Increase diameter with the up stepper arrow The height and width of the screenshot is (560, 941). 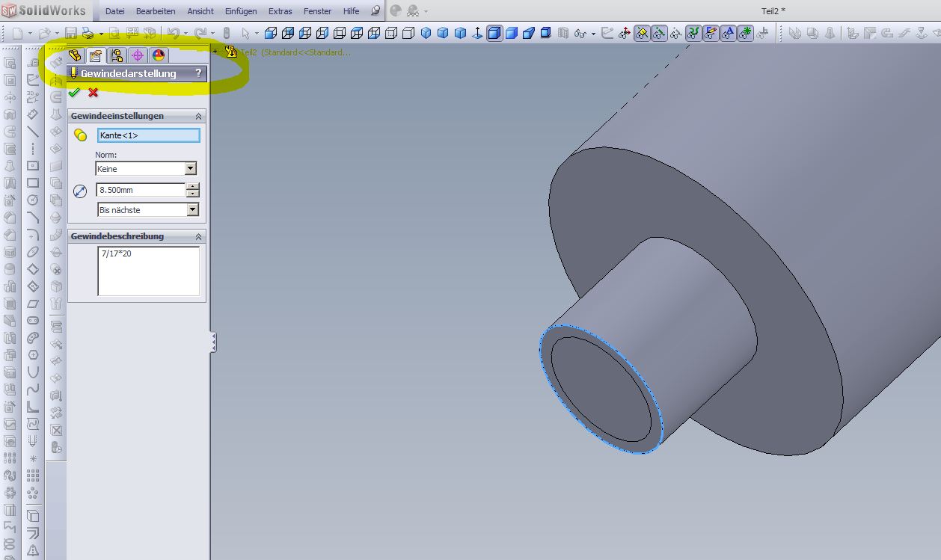coord(193,186)
